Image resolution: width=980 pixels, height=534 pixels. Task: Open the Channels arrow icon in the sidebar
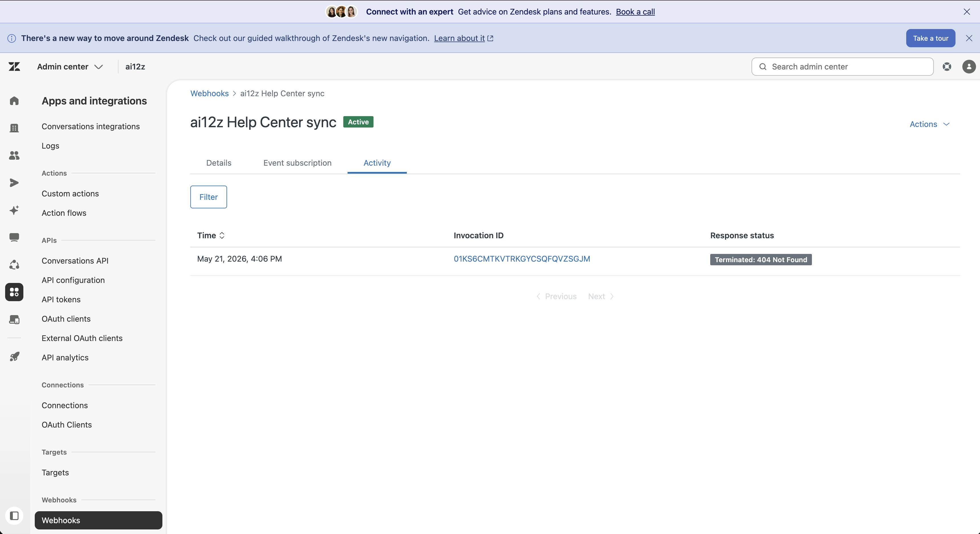pos(14,183)
